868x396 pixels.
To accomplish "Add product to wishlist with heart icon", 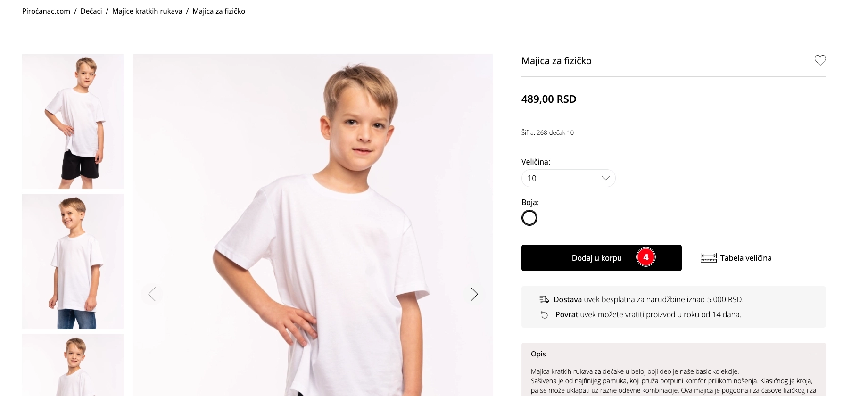I will pyautogui.click(x=820, y=60).
